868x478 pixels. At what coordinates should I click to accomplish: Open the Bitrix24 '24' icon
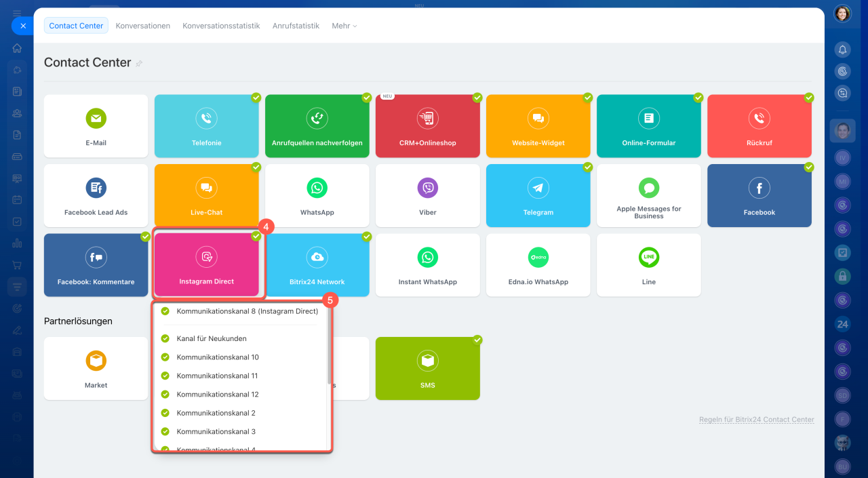(x=842, y=324)
